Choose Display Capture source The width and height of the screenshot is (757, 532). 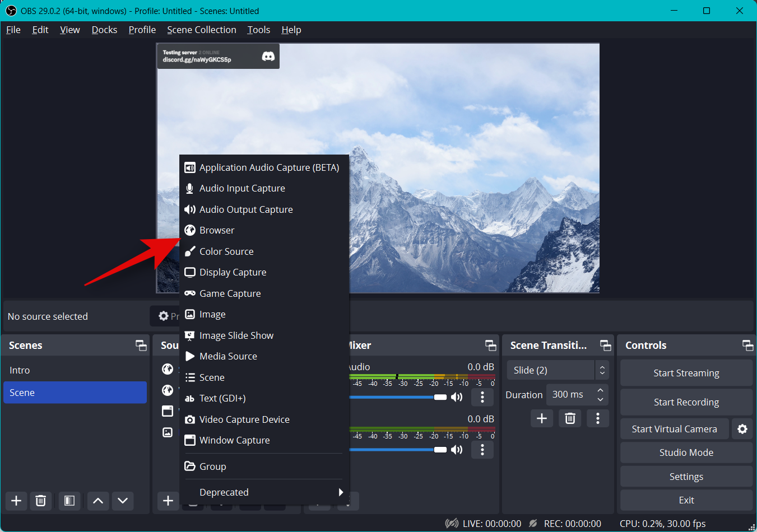click(x=264, y=272)
